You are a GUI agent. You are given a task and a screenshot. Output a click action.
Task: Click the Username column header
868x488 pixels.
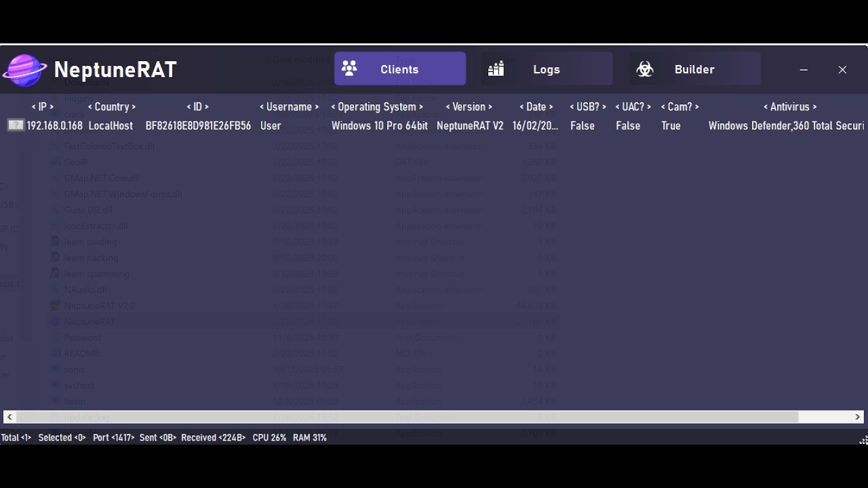[289, 107]
